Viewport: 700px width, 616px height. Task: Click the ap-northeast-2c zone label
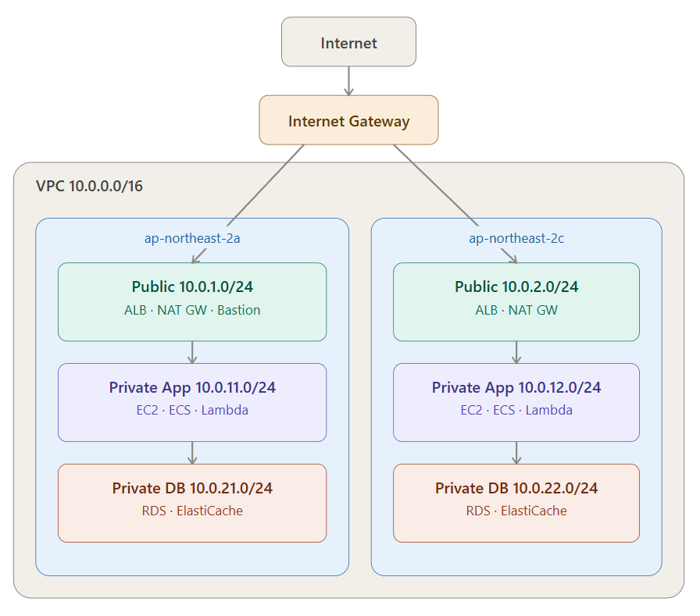[516, 238]
